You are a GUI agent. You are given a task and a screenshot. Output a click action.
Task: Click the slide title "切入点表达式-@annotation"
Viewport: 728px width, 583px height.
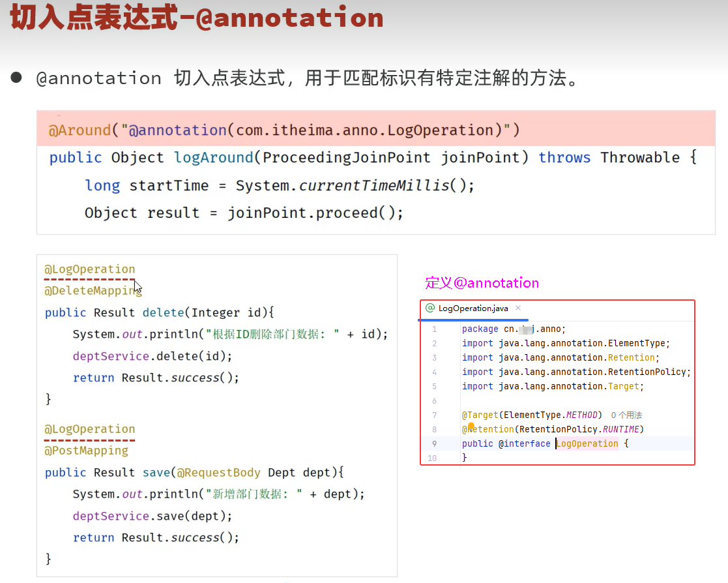(x=197, y=19)
